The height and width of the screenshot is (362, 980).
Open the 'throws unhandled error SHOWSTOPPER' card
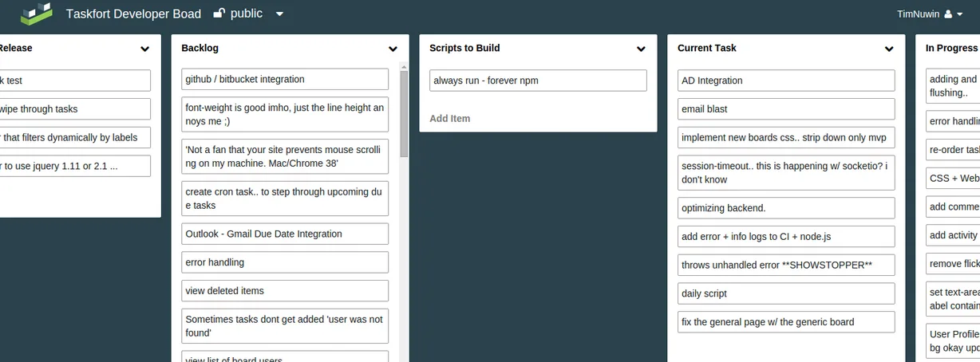pyautogui.click(x=786, y=265)
